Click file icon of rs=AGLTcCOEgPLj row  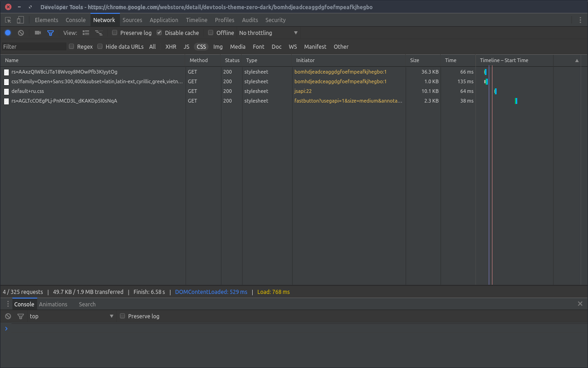pyautogui.click(x=6, y=101)
